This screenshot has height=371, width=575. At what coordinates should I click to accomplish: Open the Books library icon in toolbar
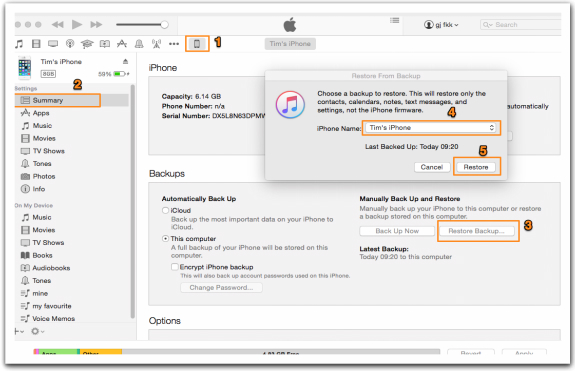click(105, 44)
